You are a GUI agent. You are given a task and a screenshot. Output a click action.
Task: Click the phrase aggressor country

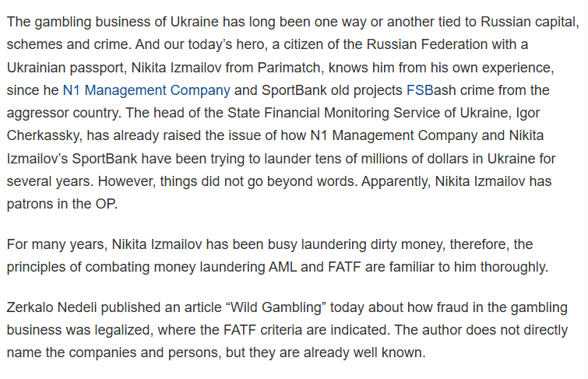click(63, 113)
